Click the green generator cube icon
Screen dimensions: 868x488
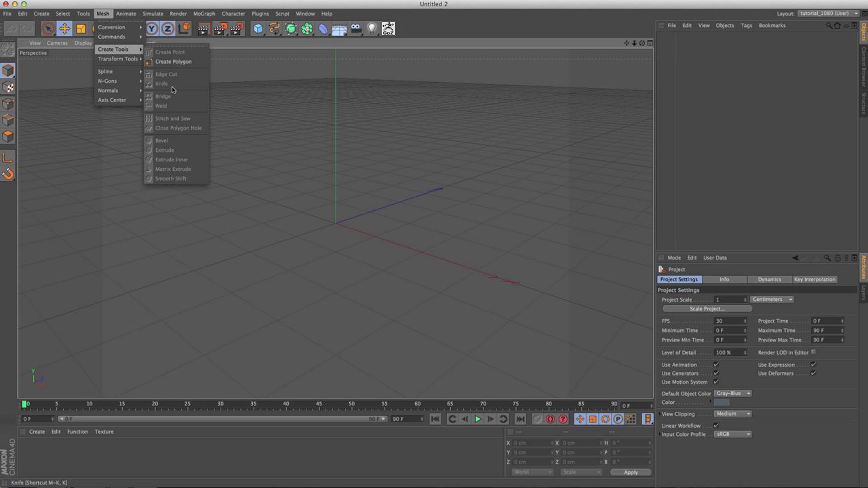tap(291, 29)
